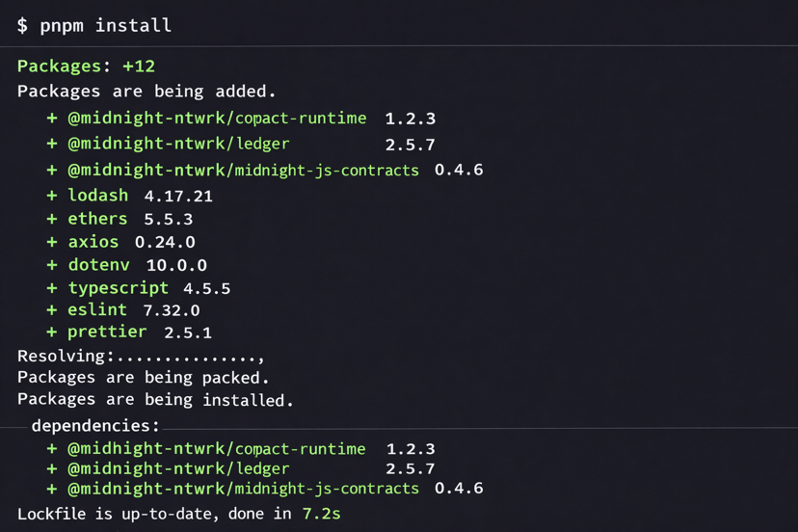The image size is (798, 532).
Task: Select the dotenv package name
Action: [x=98, y=265]
